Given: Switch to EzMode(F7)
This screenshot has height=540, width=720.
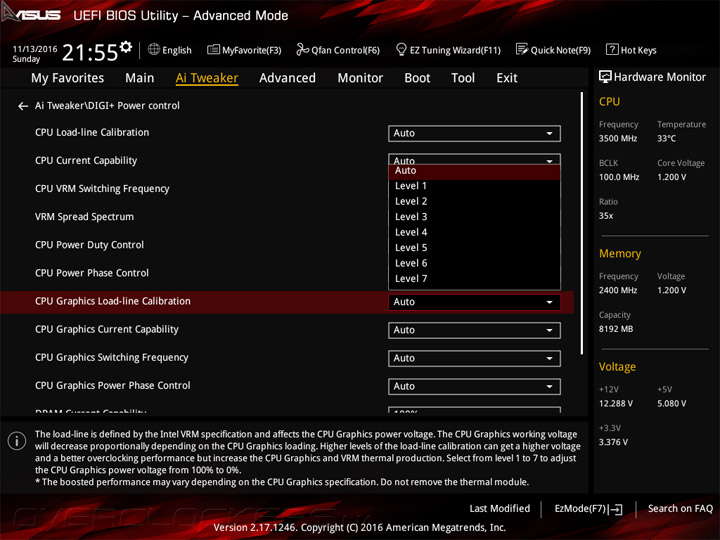Looking at the screenshot, I should (x=588, y=509).
